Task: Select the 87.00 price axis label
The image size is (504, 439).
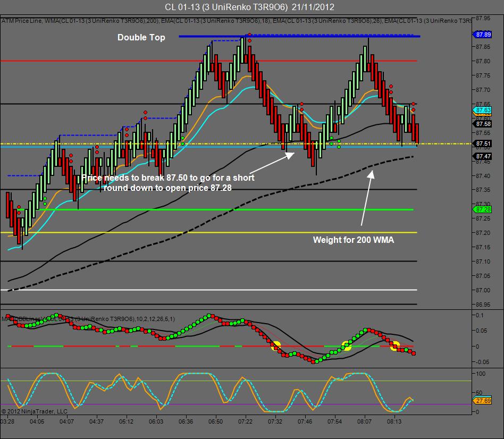Action: click(483, 290)
